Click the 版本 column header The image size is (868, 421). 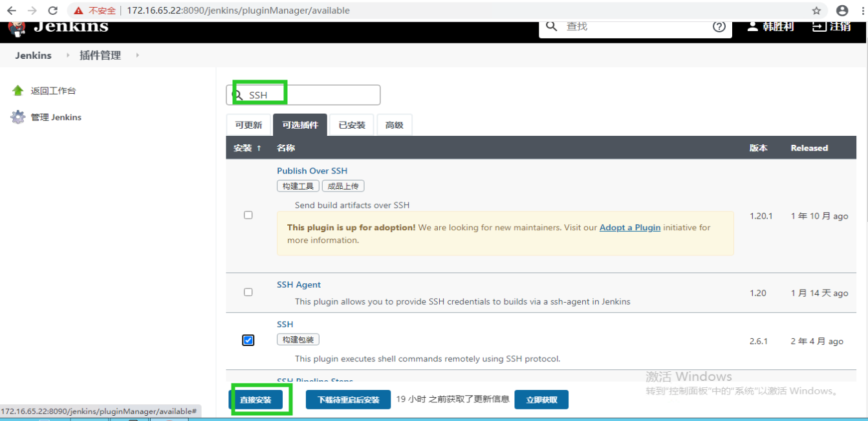point(759,148)
